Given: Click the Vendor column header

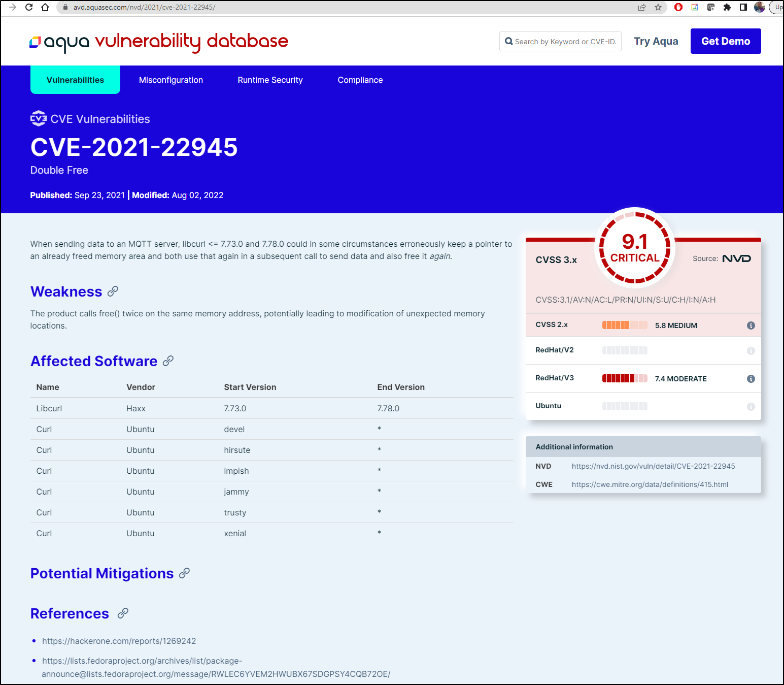Looking at the screenshot, I should (141, 387).
